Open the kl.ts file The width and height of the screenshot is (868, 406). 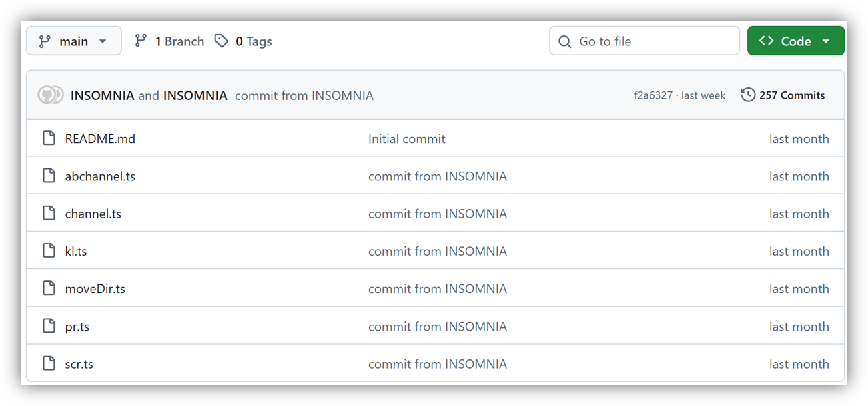click(x=76, y=251)
